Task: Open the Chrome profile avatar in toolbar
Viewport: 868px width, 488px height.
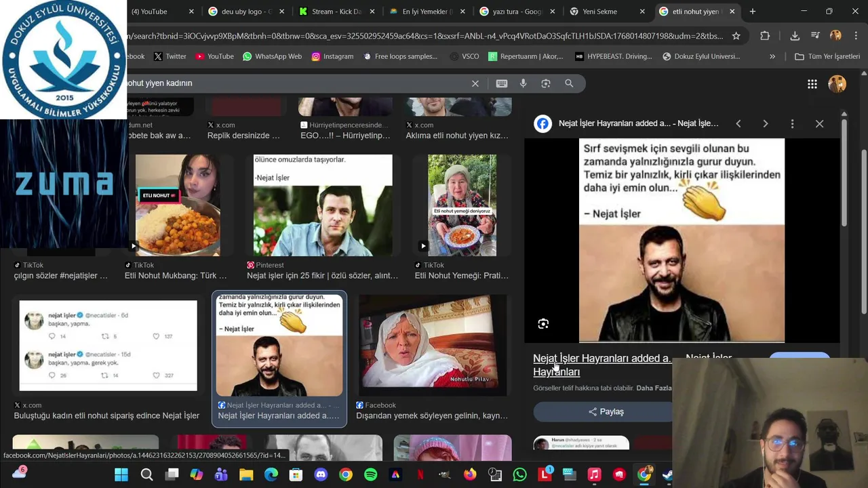Action: pyautogui.click(x=835, y=36)
